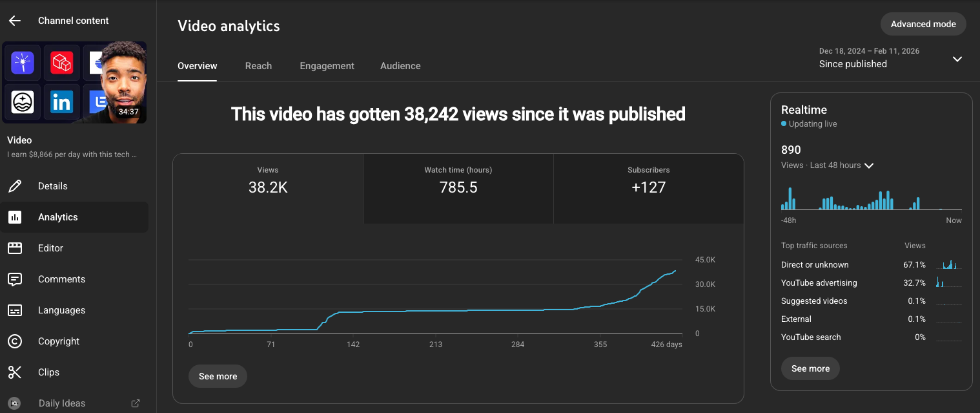980x413 pixels.
Task: Click See more in the Realtime panel
Action: (x=810, y=368)
